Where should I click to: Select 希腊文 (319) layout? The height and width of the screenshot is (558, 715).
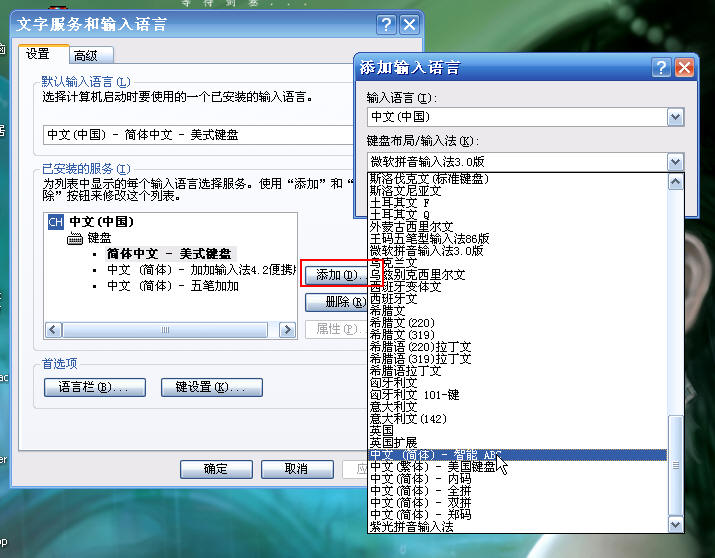pyautogui.click(x=517, y=335)
